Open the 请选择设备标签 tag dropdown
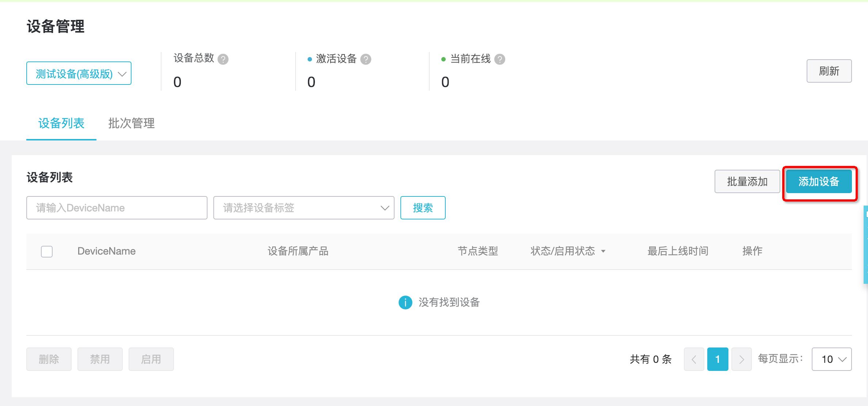The width and height of the screenshot is (868, 406). pyautogui.click(x=304, y=208)
